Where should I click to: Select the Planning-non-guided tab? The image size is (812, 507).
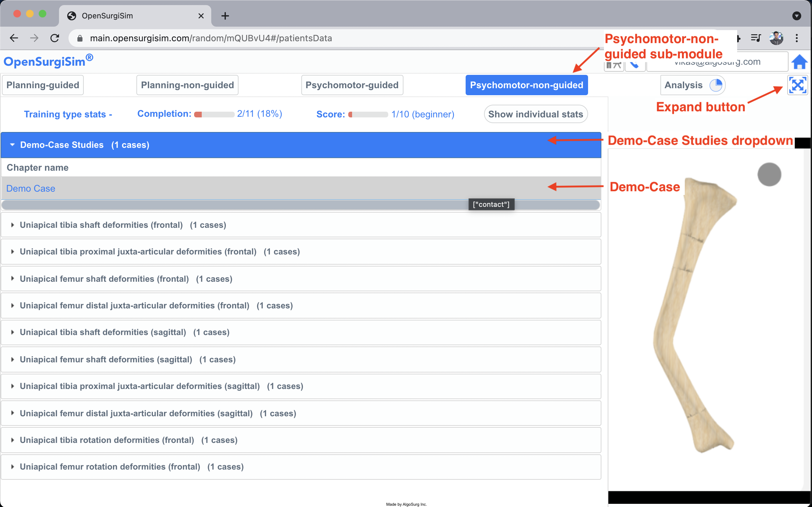tap(187, 85)
